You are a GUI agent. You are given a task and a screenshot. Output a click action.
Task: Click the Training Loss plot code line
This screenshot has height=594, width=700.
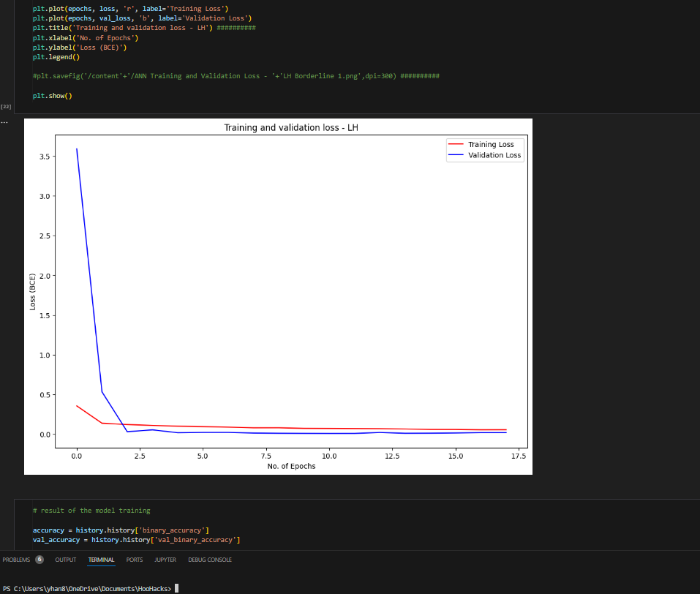click(x=130, y=9)
